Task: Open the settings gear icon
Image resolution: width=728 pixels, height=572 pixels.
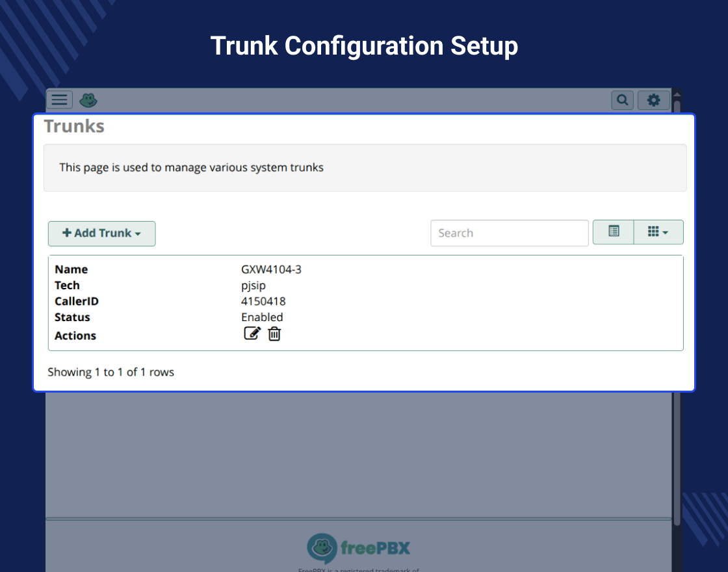Action: click(x=653, y=100)
